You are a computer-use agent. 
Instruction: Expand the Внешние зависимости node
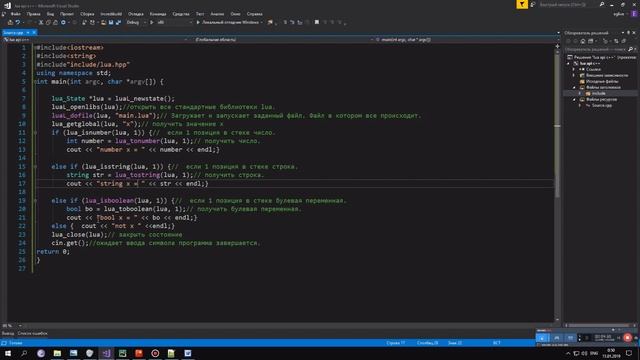(574, 76)
